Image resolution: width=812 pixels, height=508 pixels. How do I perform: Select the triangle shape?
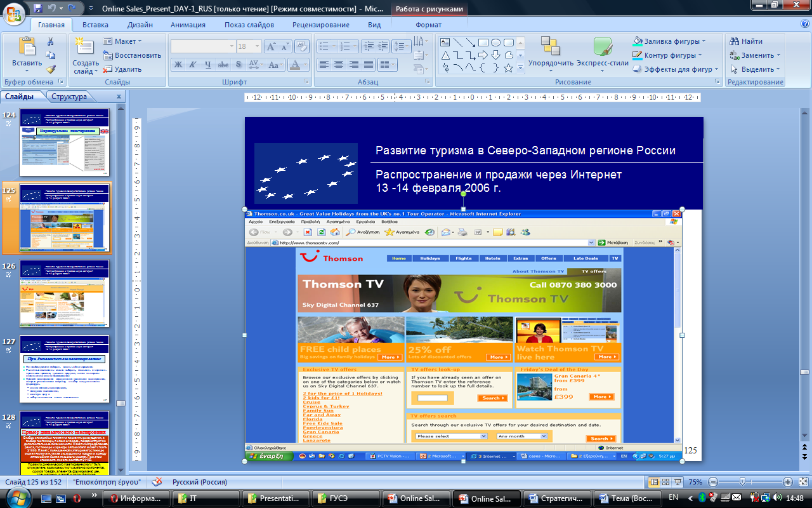click(x=445, y=55)
